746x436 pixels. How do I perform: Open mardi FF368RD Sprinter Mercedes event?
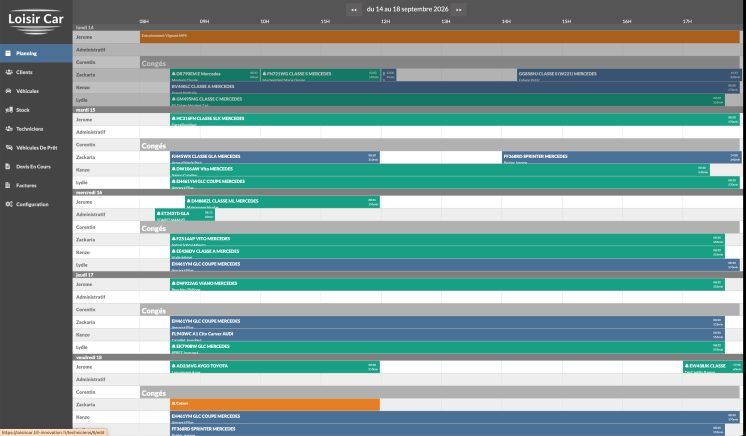(x=621, y=157)
